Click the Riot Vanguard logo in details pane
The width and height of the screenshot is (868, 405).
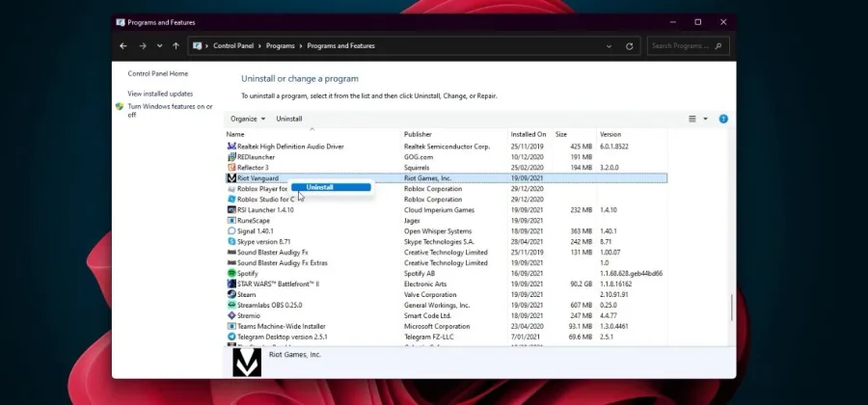(x=246, y=363)
